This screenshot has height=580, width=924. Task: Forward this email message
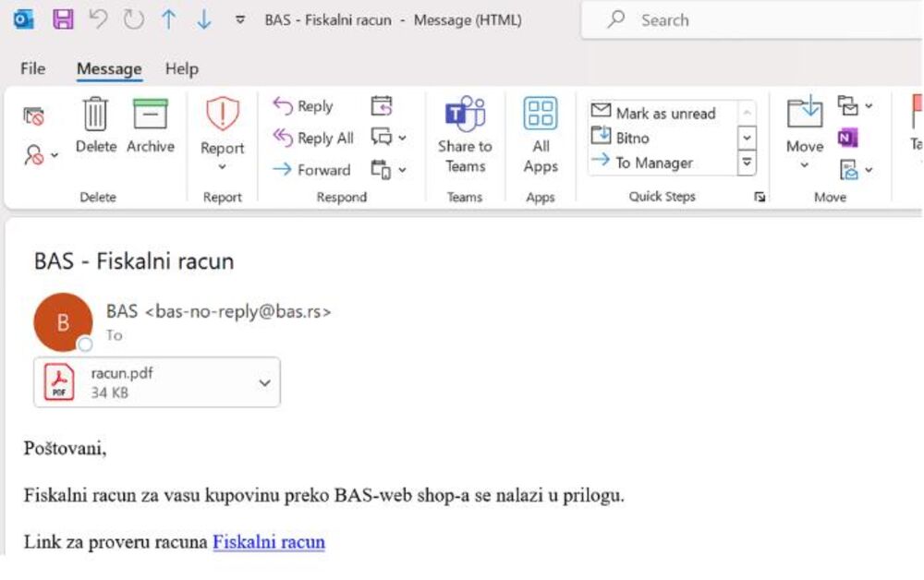click(311, 170)
